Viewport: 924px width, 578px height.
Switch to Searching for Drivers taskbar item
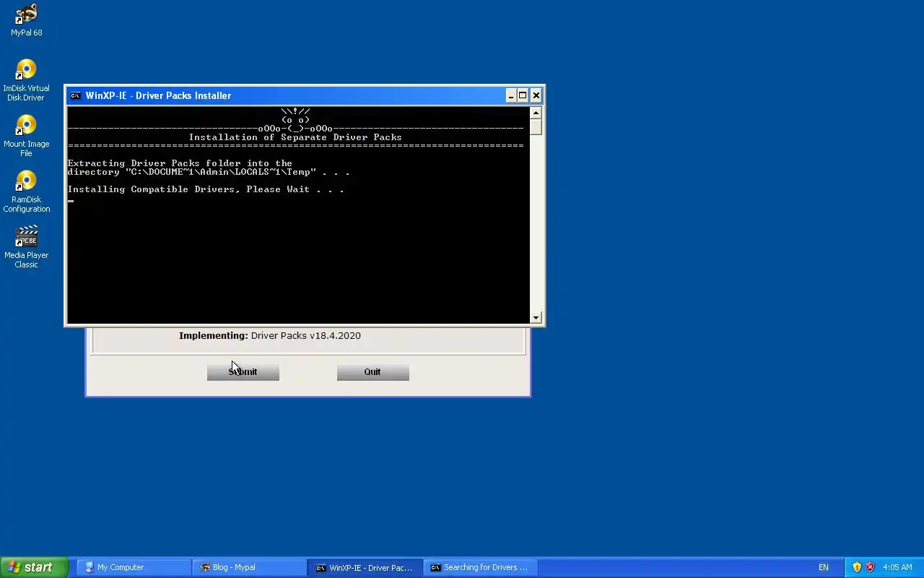coord(481,567)
